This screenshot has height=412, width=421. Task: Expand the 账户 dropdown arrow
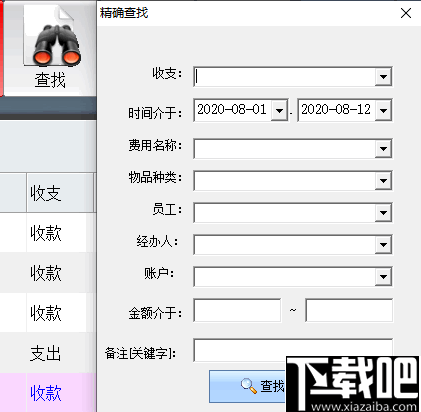[383, 277]
